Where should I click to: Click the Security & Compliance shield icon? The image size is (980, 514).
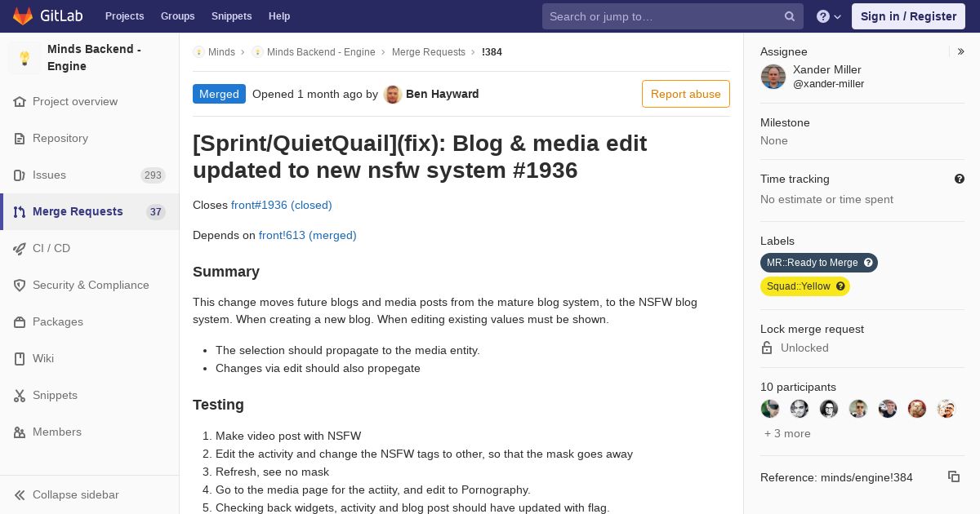20,286
